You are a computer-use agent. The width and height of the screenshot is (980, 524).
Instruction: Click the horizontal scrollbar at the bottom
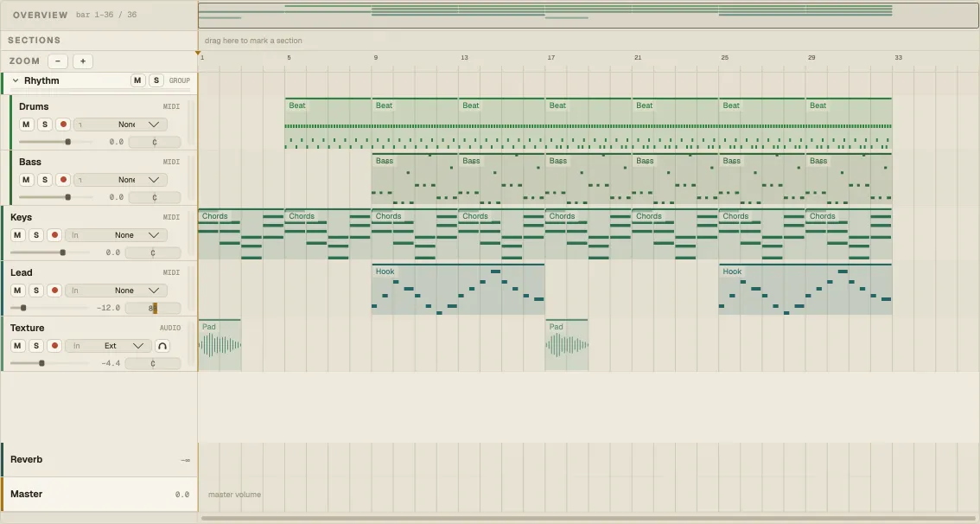click(x=589, y=518)
